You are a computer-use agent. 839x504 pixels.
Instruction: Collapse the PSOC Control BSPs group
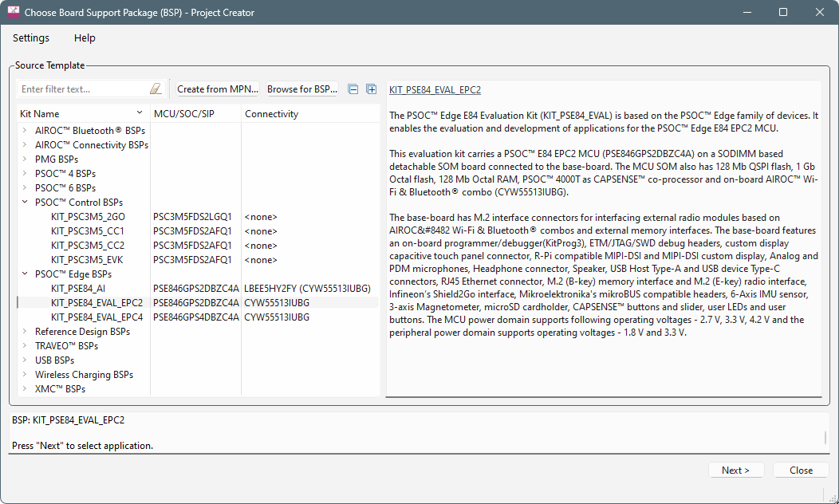click(24, 203)
